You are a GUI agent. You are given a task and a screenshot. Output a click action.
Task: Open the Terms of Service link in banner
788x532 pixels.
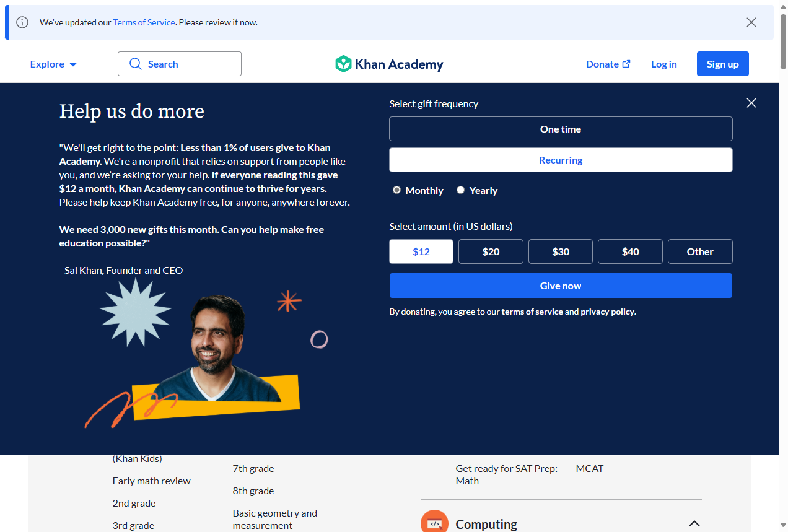pos(144,22)
